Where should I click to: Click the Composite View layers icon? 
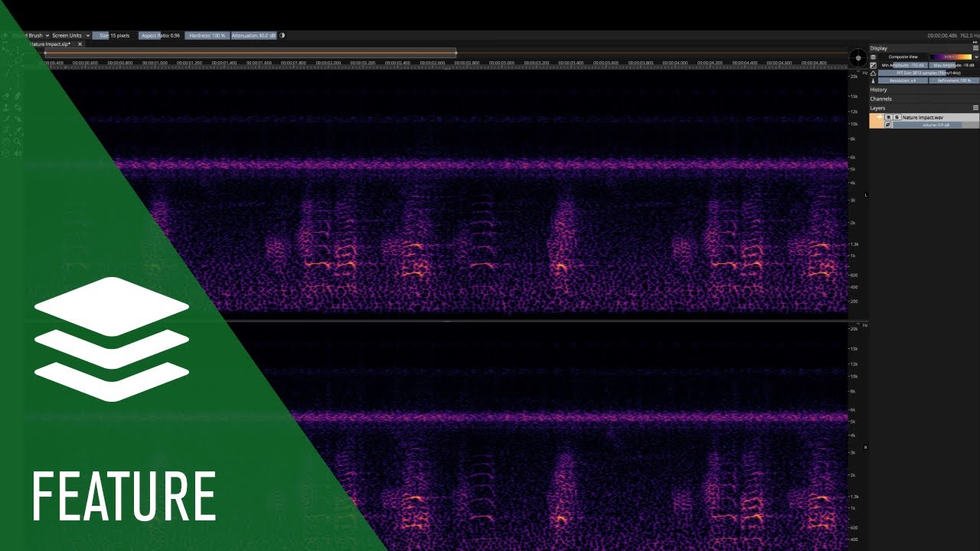(x=873, y=57)
